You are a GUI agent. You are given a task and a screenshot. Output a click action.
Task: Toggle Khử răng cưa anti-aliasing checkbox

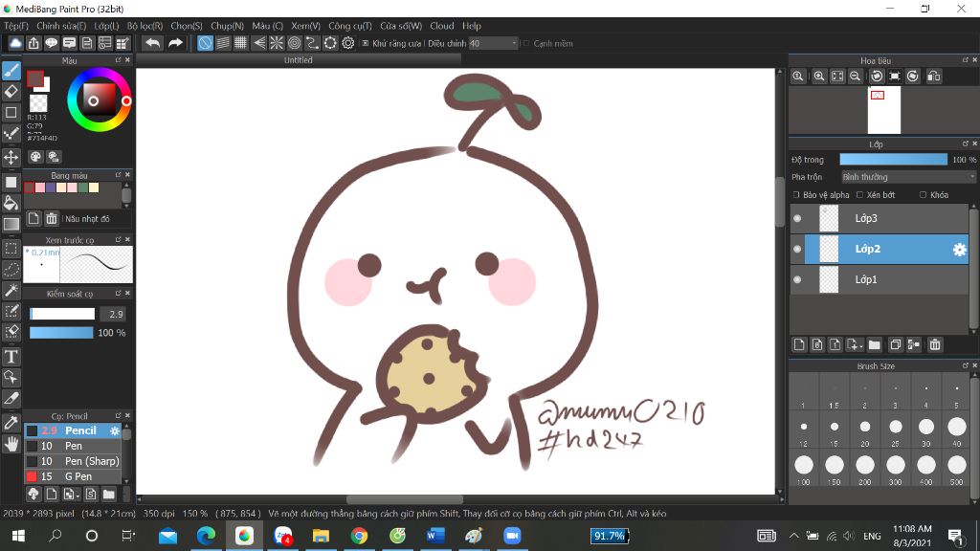point(366,43)
